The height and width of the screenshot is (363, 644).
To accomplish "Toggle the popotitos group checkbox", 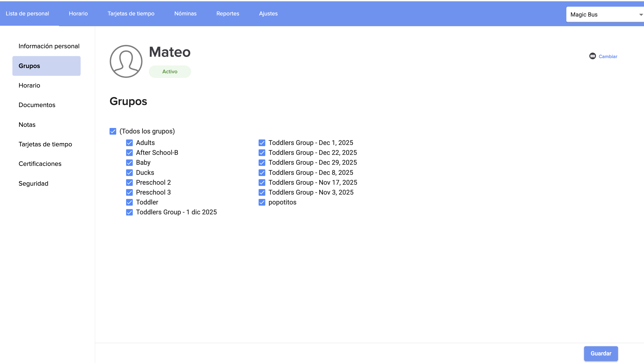I will point(262,202).
